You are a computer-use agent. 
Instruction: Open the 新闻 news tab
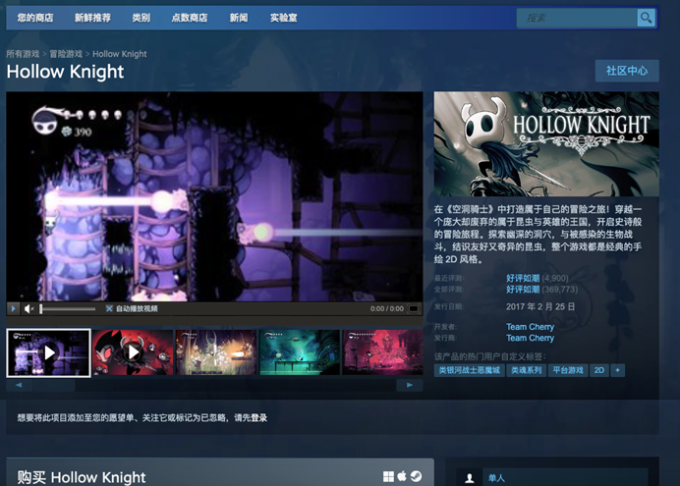(x=239, y=18)
